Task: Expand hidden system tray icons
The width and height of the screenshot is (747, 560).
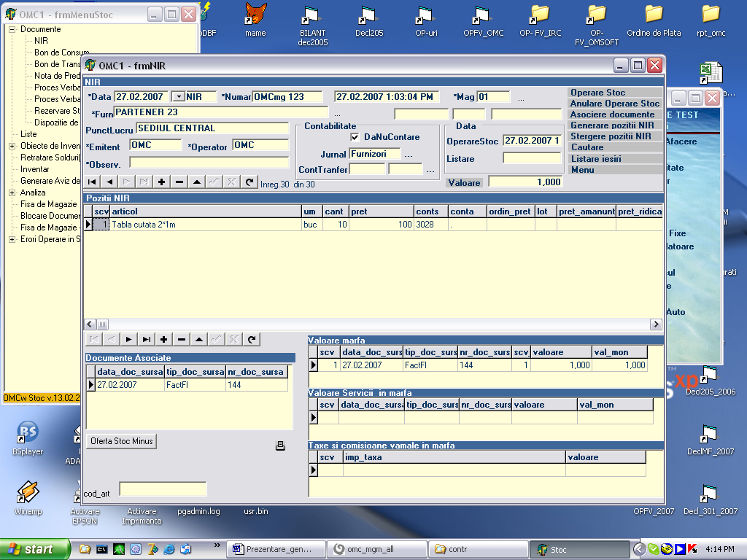Action: (x=639, y=549)
